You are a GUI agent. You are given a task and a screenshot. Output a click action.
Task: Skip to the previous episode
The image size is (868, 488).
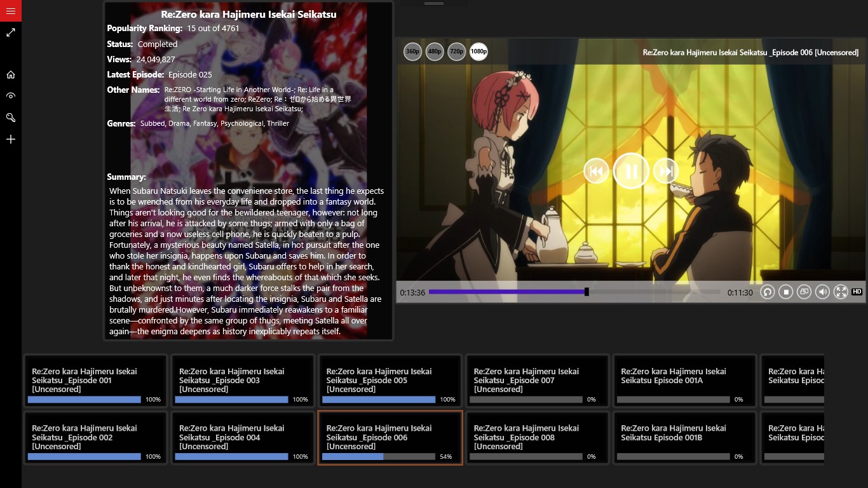click(x=596, y=171)
